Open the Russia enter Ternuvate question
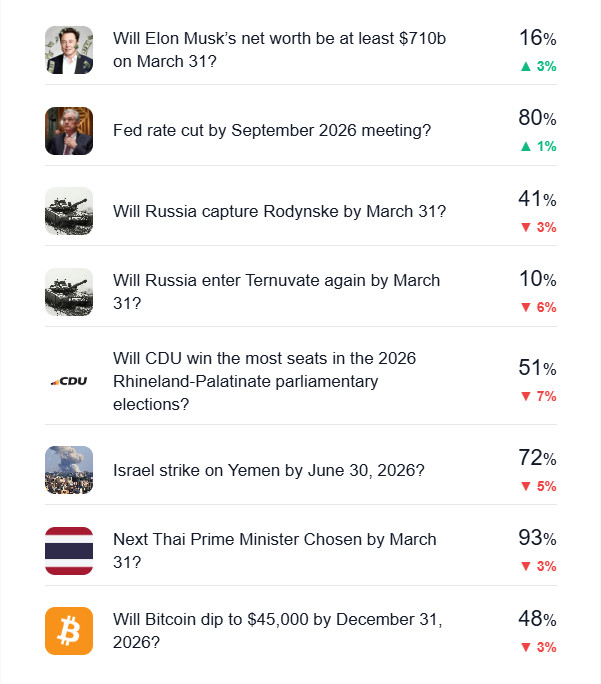 click(x=276, y=291)
